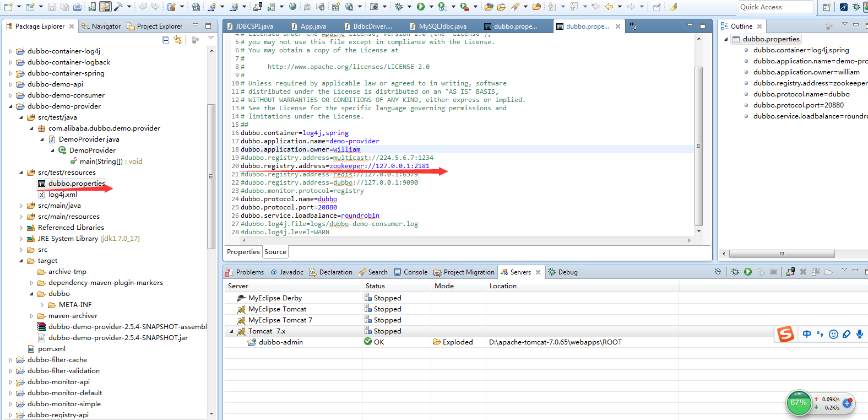Click the Open Type toolbar icon
Image resolution: width=868 pixels, height=420 pixels.
coord(489,7)
